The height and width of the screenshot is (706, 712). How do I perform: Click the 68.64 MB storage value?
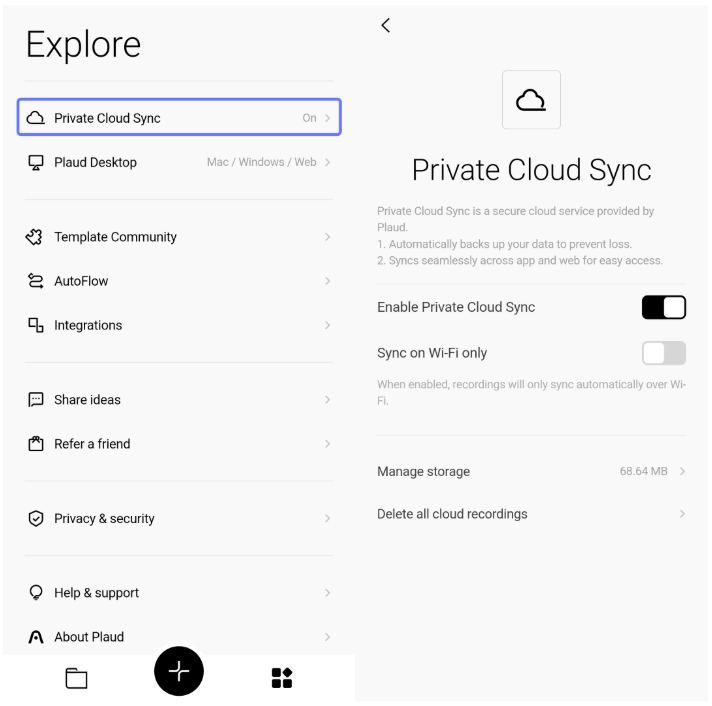[643, 471]
